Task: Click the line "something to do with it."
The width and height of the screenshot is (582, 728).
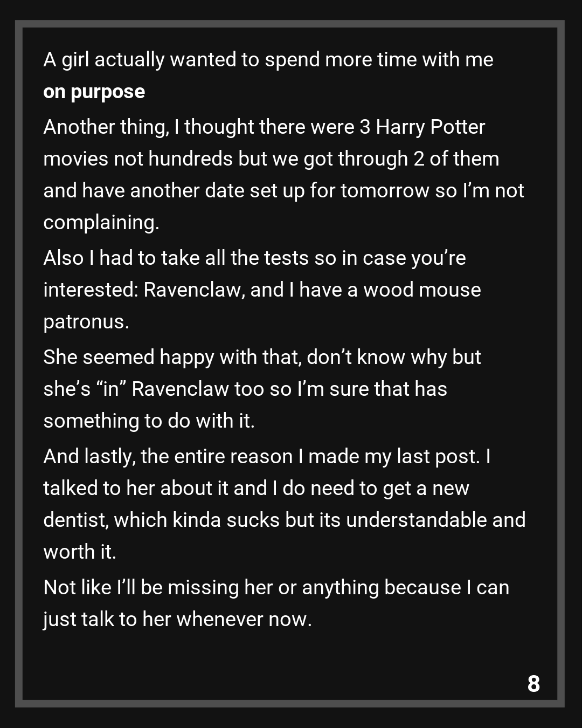Action: click(149, 421)
